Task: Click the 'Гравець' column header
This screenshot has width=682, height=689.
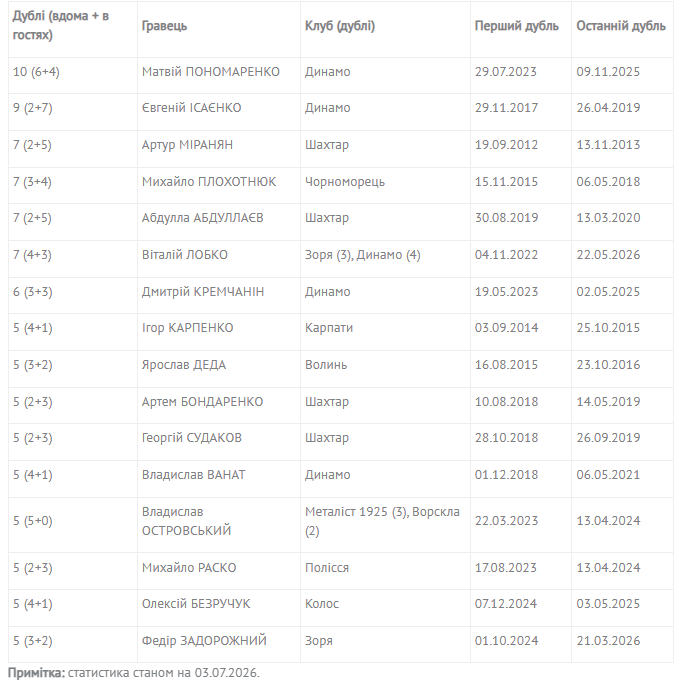Action: (x=164, y=26)
